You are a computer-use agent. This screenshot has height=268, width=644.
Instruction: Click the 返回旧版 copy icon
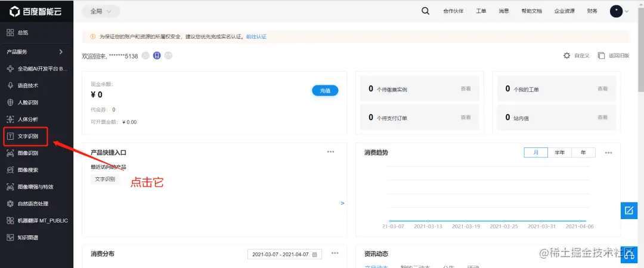601,56
